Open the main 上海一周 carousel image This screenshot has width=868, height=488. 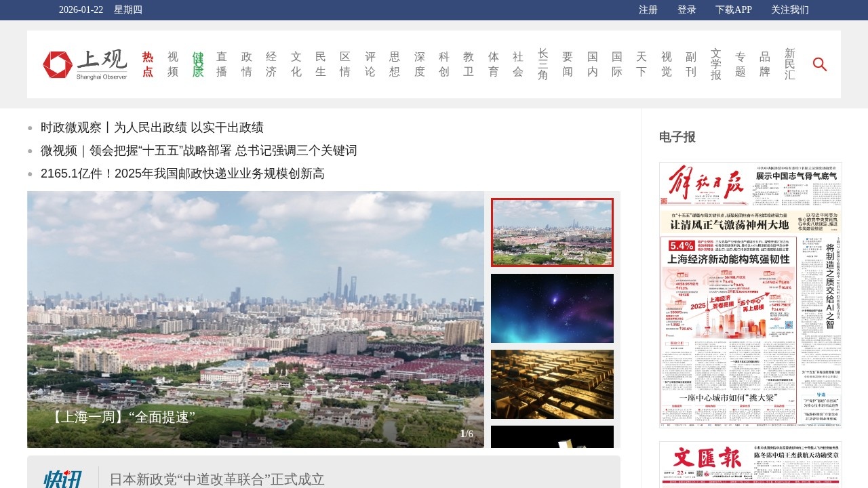point(256,319)
